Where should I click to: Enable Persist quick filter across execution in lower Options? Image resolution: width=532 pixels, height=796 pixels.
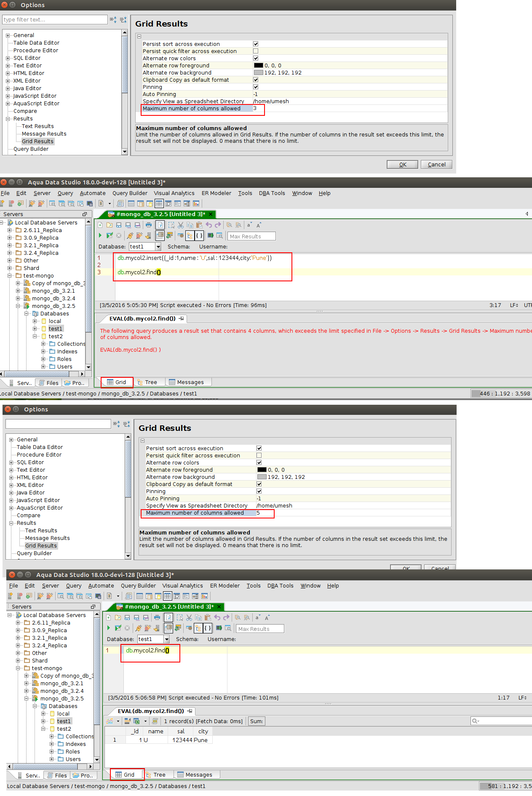pos(259,456)
